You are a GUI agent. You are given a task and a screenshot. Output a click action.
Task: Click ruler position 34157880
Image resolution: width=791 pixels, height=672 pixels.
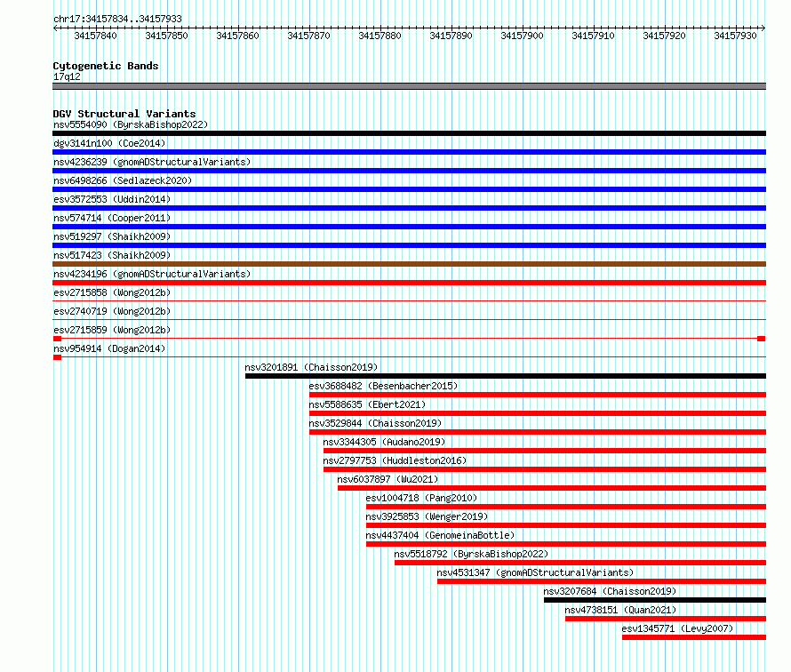coord(380,36)
